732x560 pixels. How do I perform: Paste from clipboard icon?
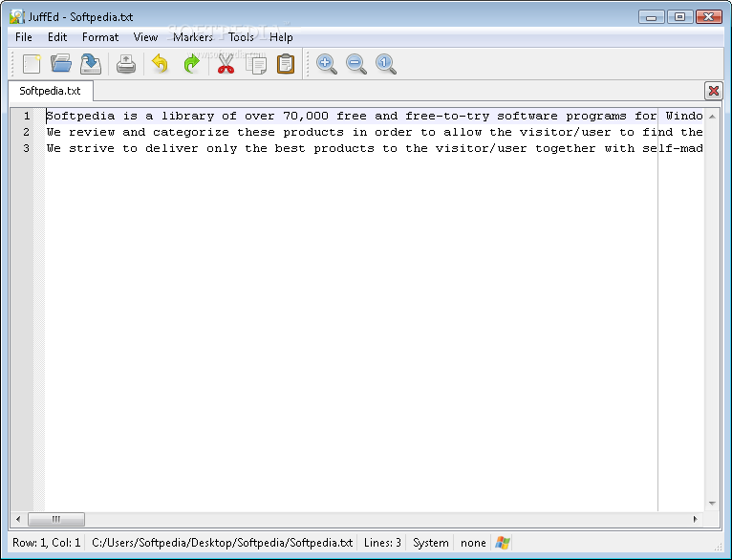[x=286, y=64]
